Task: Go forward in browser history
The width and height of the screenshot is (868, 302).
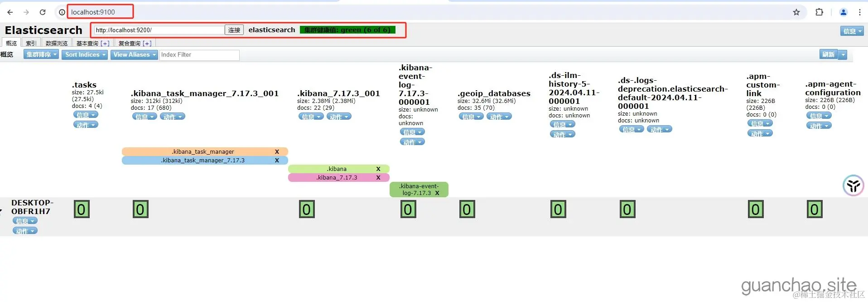Action: coord(26,12)
